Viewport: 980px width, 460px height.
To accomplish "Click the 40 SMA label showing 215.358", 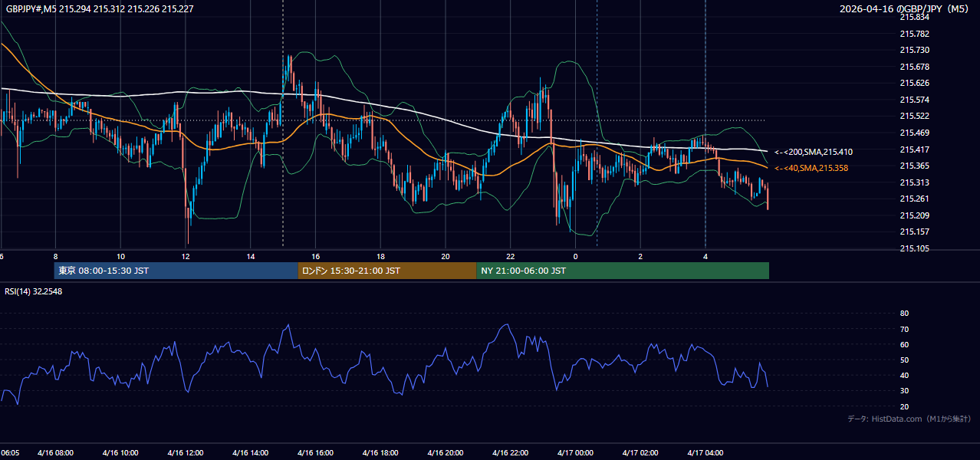I will [x=811, y=168].
